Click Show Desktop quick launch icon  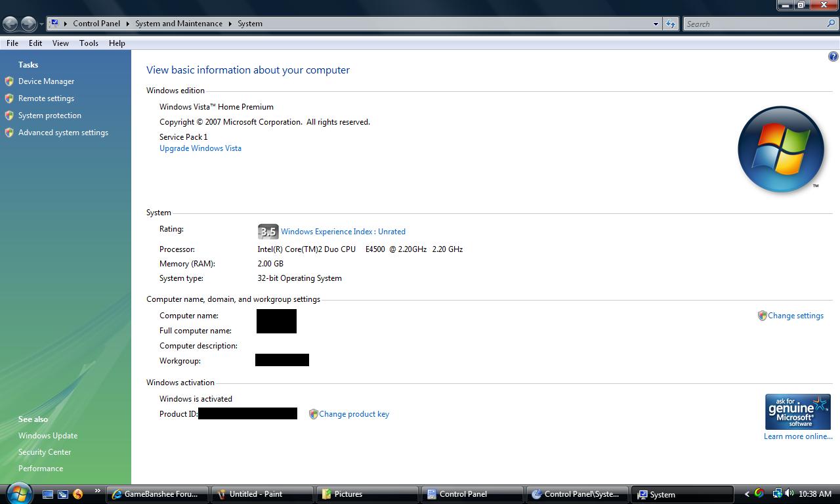pyautogui.click(x=48, y=494)
